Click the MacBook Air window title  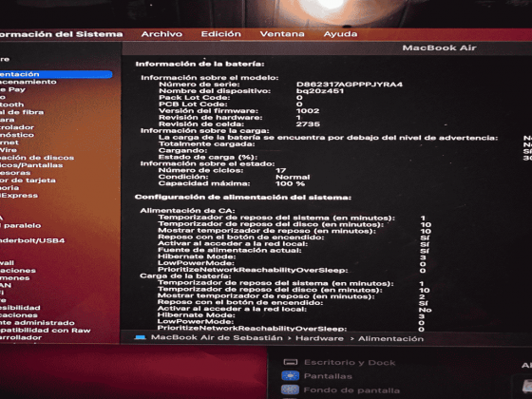pyautogui.click(x=439, y=47)
